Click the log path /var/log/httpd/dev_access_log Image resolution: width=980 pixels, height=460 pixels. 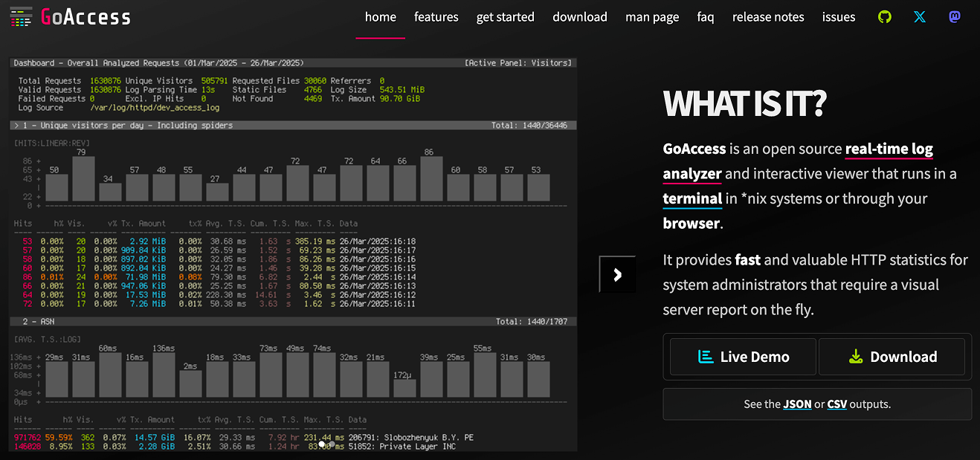tap(155, 108)
